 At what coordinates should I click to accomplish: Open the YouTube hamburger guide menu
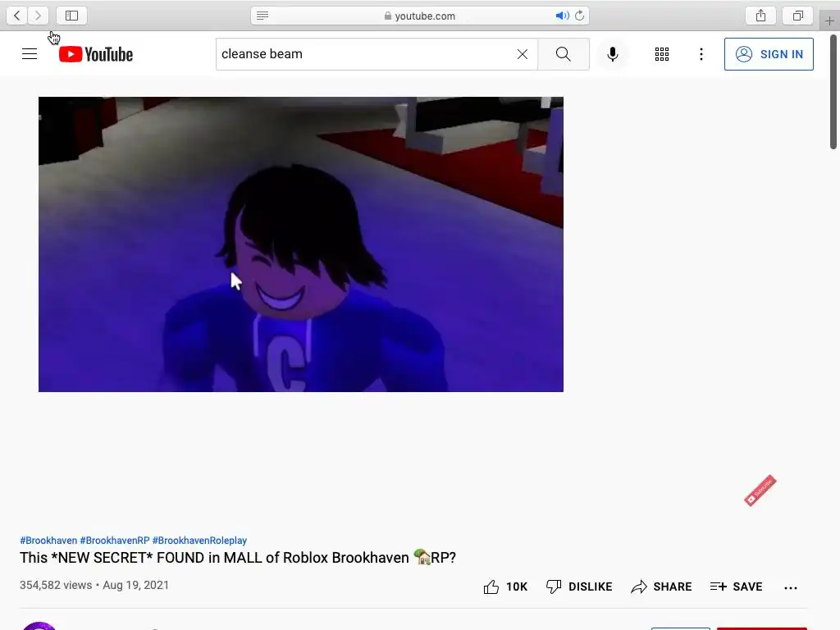tap(30, 54)
